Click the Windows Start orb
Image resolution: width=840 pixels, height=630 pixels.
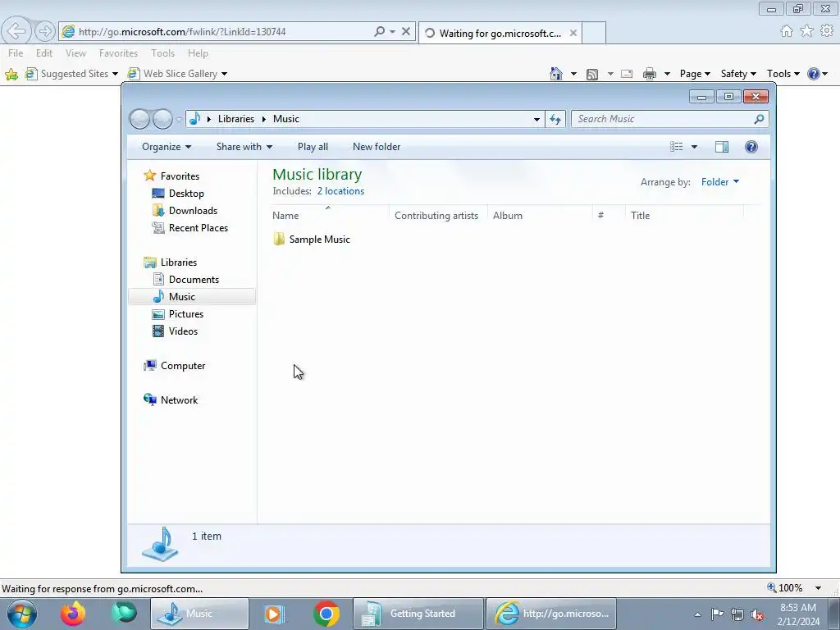[x=22, y=614]
